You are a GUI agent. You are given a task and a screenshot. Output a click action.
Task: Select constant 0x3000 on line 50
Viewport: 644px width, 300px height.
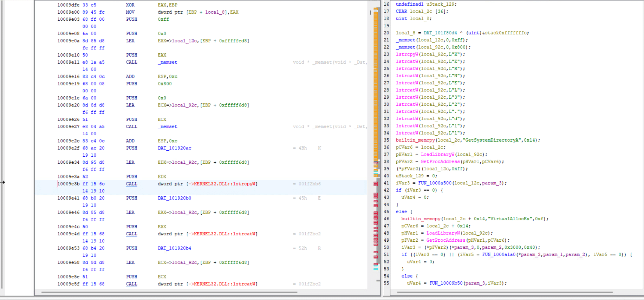[x=513, y=247]
